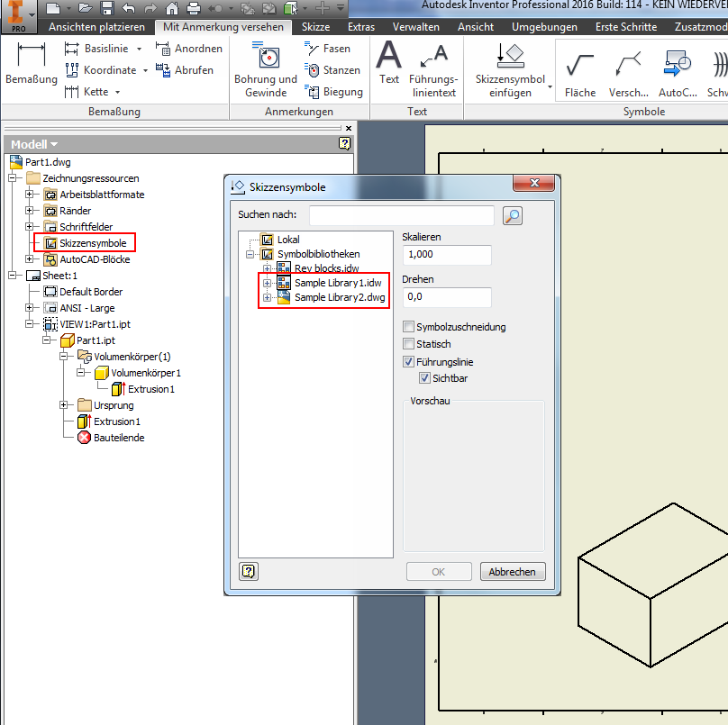This screenshot has height=725, width=728.
Task: Click the AutoC... blocks tool
Action: point(678,74)
